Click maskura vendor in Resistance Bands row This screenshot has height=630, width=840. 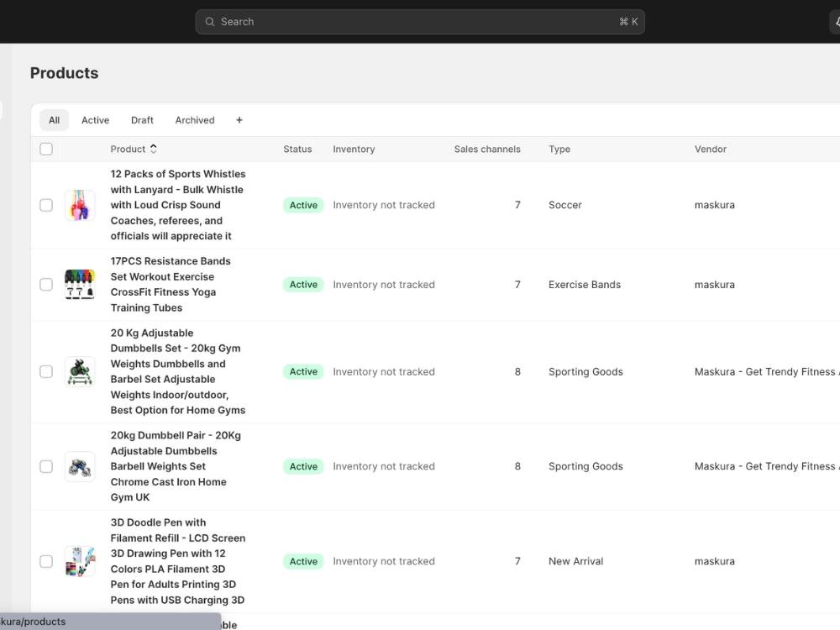coord(715,285)
